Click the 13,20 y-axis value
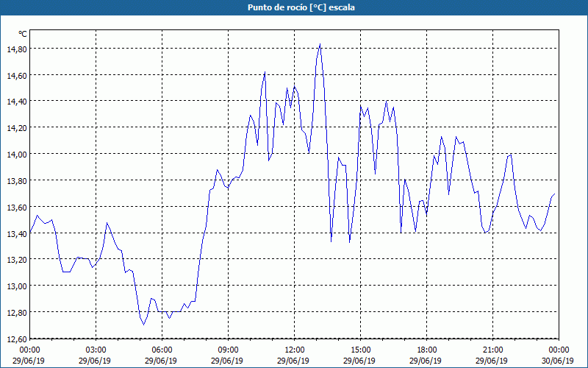Screen dimensions: 588x368 pyautogui.click(x=17, y=260)
